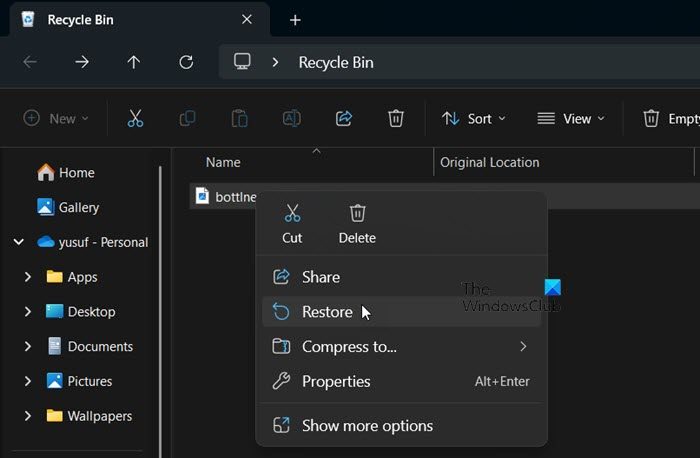Click the toolbar Cut scissors icon
The height and width of the screenshot is (458, 700).
(x=136, y=118)
